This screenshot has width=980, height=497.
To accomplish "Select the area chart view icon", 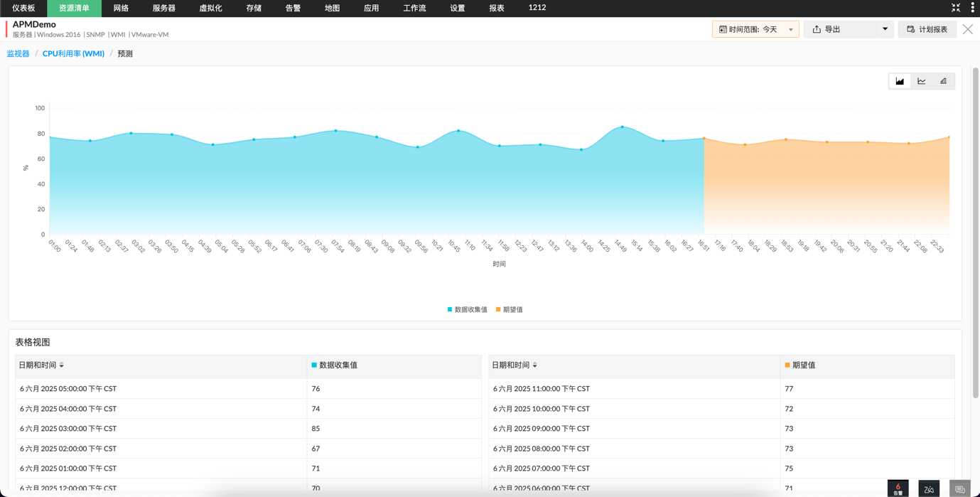I will click(900, 80).
